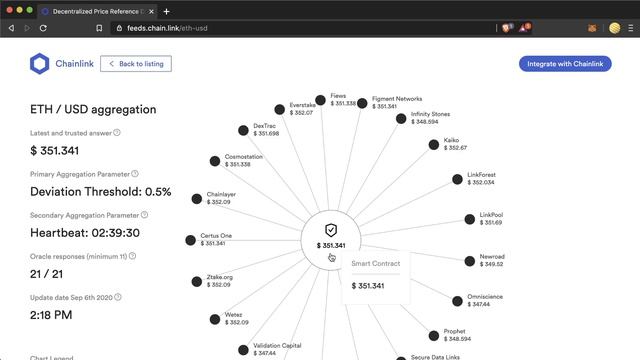Viewport: 640px width, 360px height.
Task: Click the Validation Capital oracle node dot
Action: [243, 350]
